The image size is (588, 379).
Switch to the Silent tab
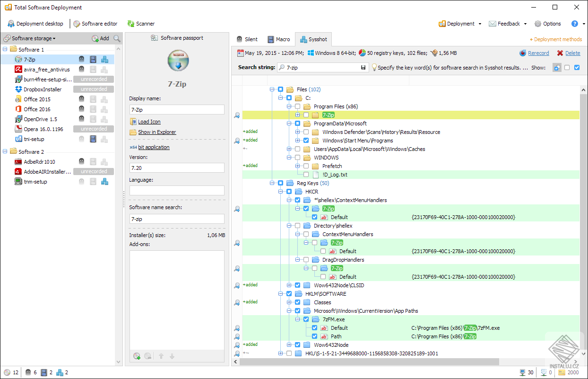click(247, 39)
